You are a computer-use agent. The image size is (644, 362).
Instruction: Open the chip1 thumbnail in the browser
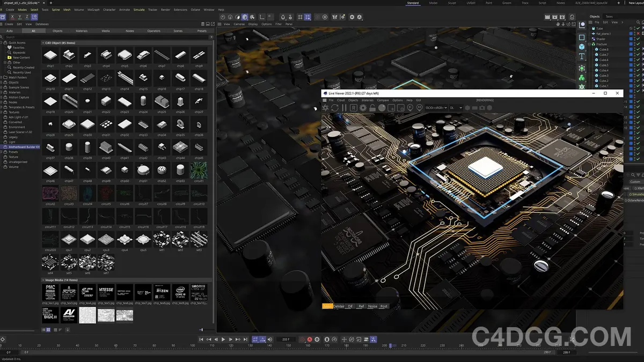(x=50, y=54)
